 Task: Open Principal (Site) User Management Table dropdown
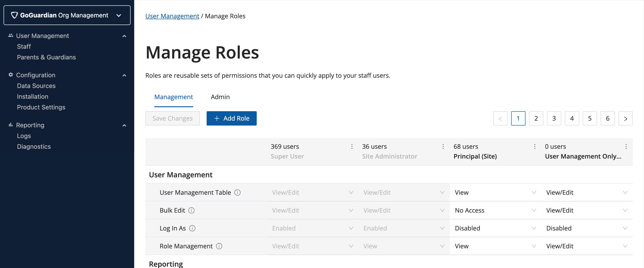[x=496, y=193]
